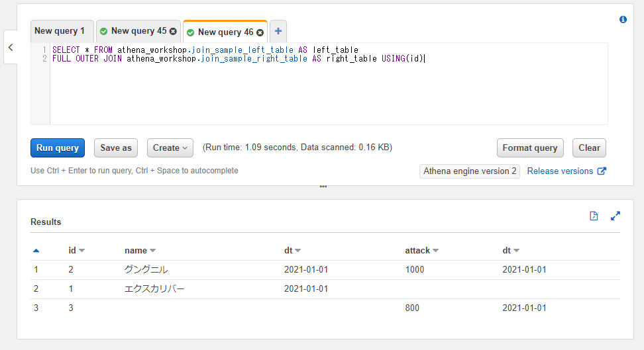
Task: Open the name column sort dropdown
Action: [x=153, y=251]
